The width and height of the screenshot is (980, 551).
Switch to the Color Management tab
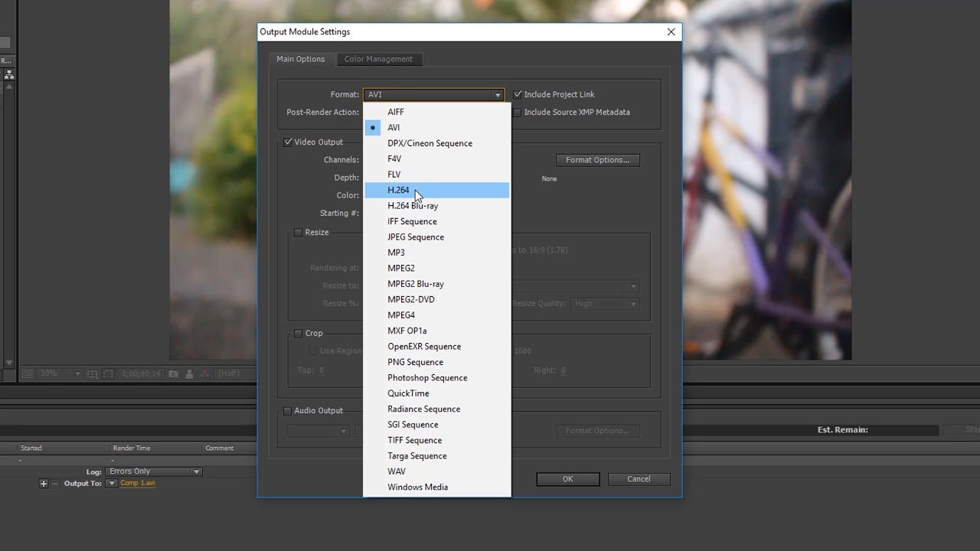[378, 59]
